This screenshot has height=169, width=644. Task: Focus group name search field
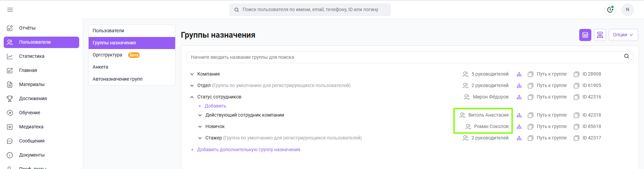[410, 57]
